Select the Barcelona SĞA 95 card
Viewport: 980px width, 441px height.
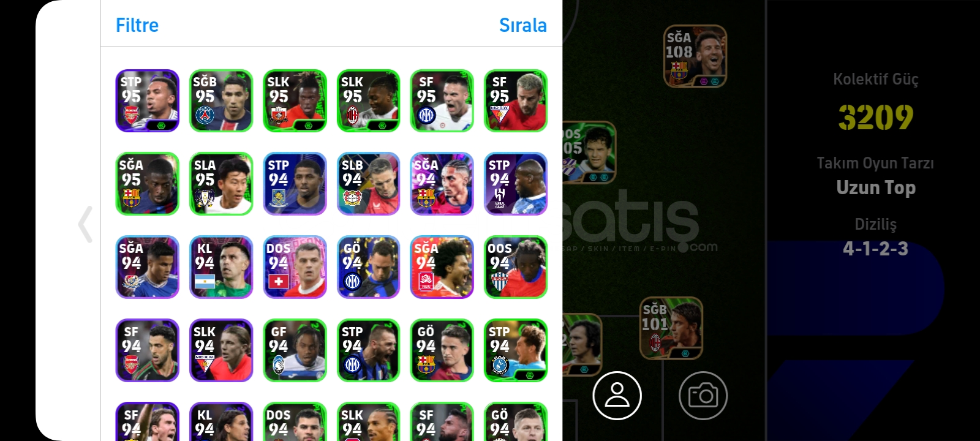148,184
